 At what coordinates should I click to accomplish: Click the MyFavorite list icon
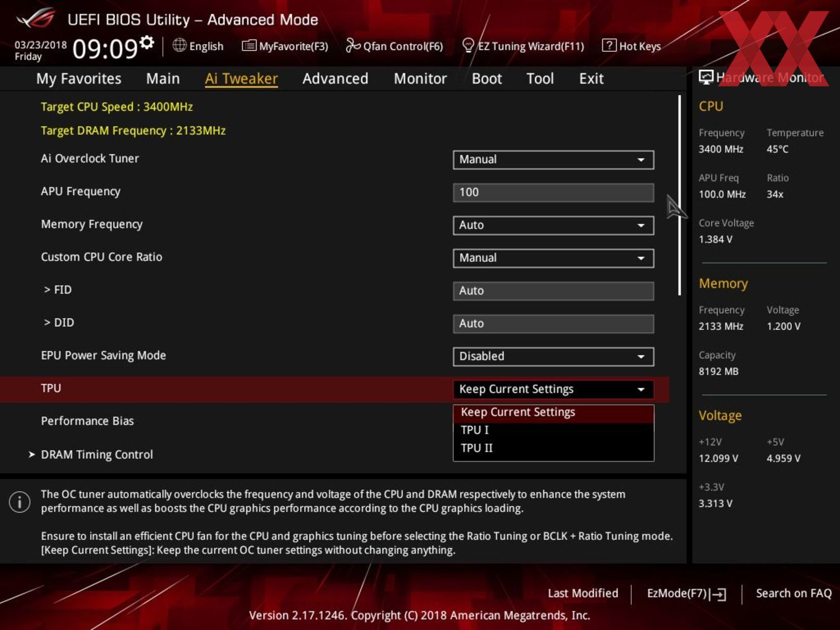click(x=249, y=46)
